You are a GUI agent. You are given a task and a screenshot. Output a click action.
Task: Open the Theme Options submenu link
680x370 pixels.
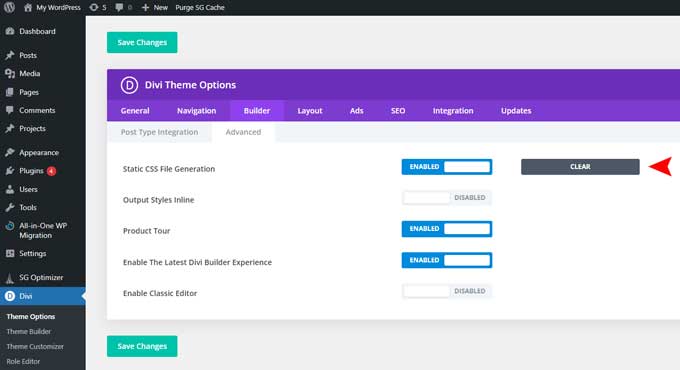pos(31,317)
